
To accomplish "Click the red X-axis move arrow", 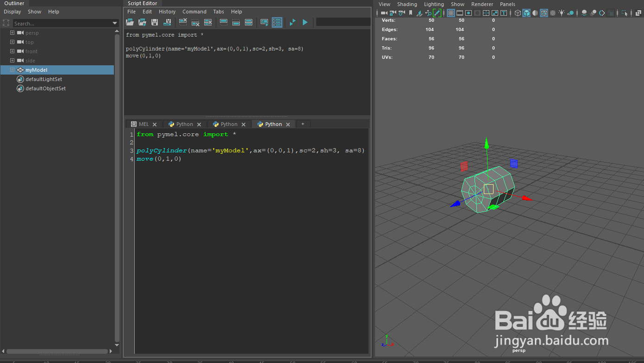I will 527,198.
